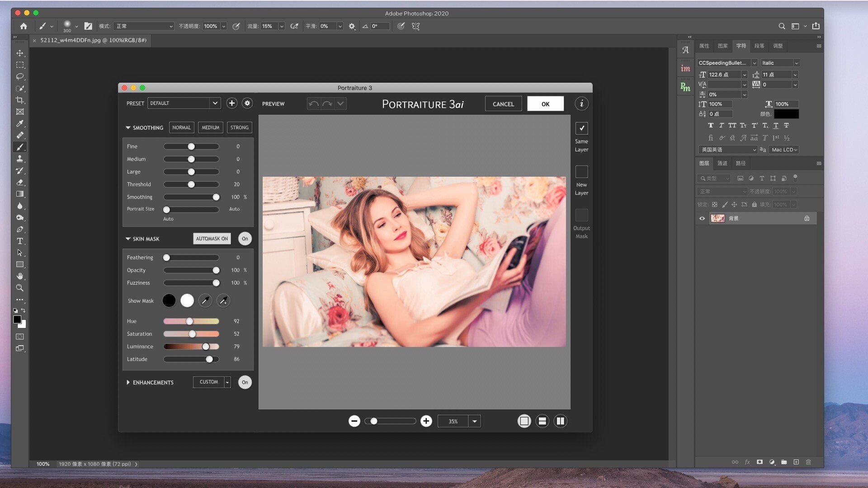Screen dimensions: 868x488
Task: Select the Move tool
Action: pos(20,53)
